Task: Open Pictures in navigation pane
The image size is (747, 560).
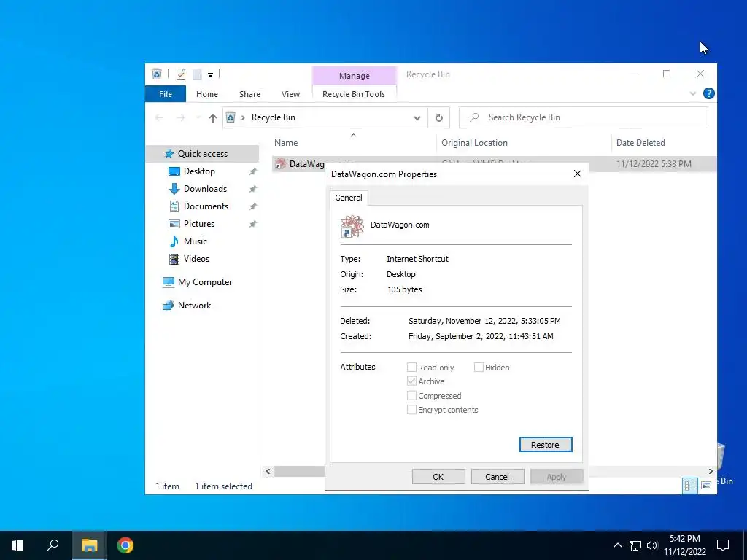Action: point(199,224)
